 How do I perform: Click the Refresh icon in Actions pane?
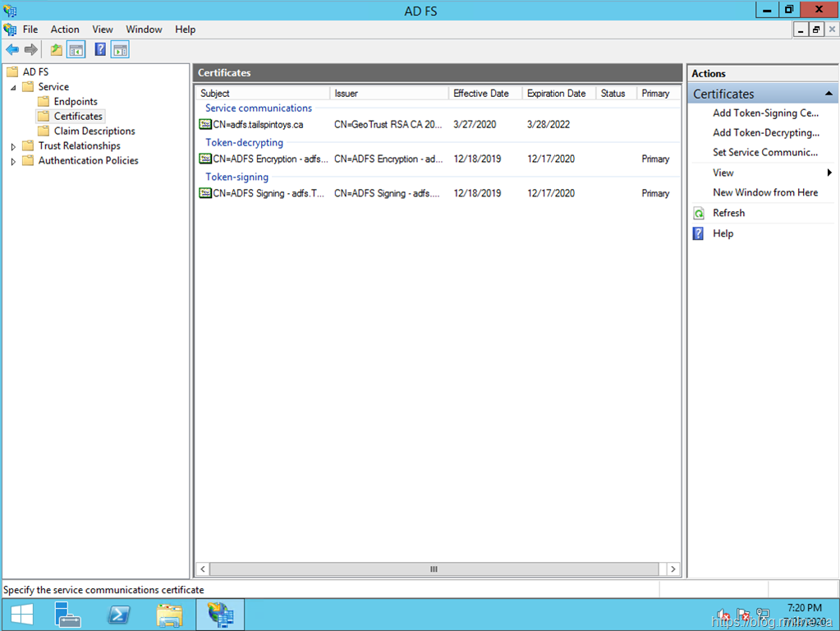699,214
